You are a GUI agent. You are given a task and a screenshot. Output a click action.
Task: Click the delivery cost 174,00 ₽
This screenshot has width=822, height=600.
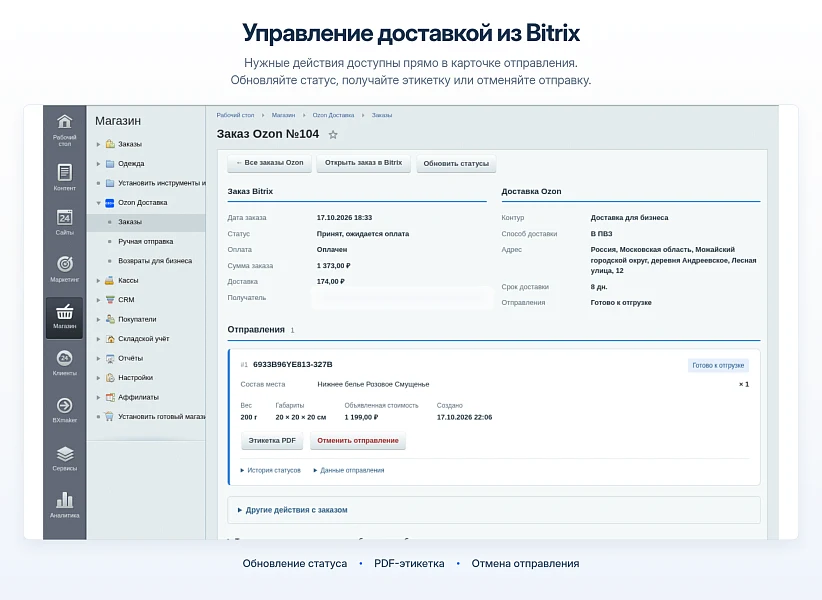click(x=330, y=281)
